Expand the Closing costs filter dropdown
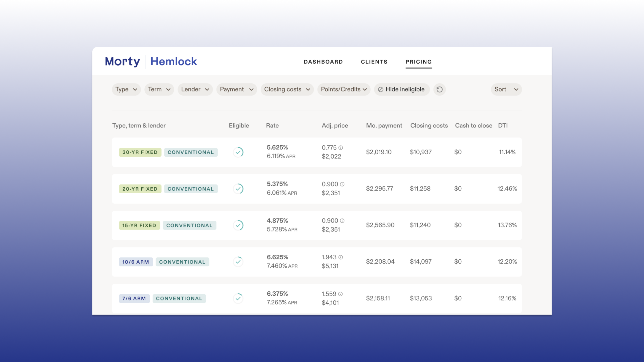Screen dimensions: 644x362 (x=287, y=89)
